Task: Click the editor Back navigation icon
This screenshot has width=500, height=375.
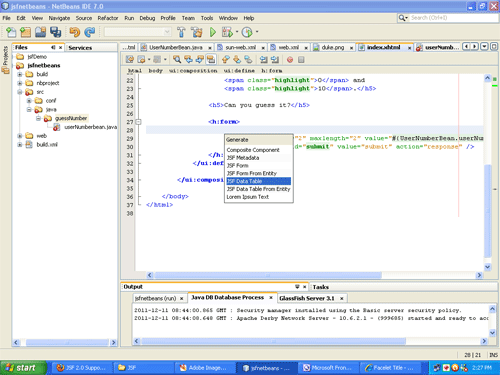Action: 141,60
